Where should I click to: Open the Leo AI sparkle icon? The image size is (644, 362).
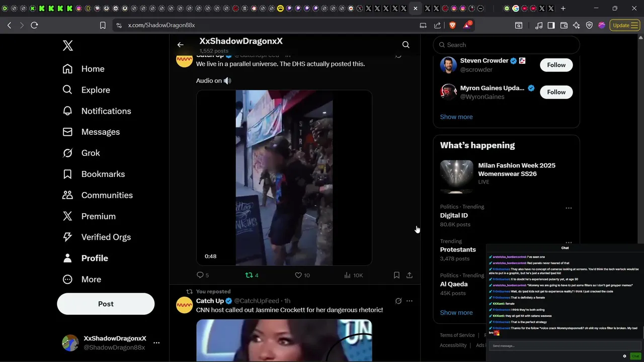[x=577, y=25]
